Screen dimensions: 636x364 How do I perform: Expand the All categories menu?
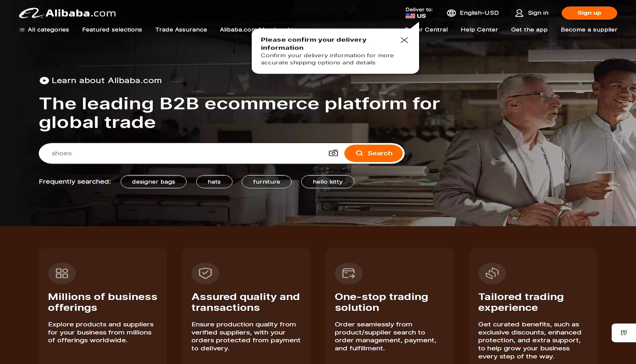click(x=44, y=30)
